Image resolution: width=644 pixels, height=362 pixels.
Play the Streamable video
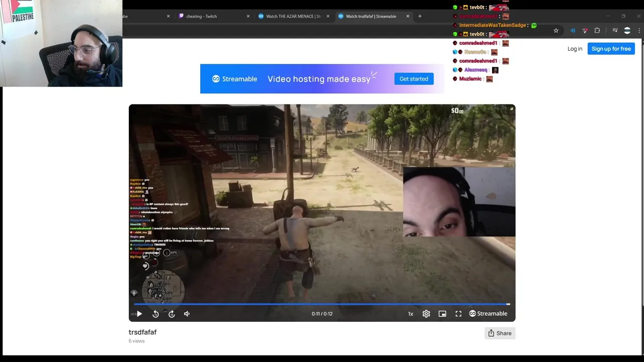pyautogui.click(x=139, y=314)
